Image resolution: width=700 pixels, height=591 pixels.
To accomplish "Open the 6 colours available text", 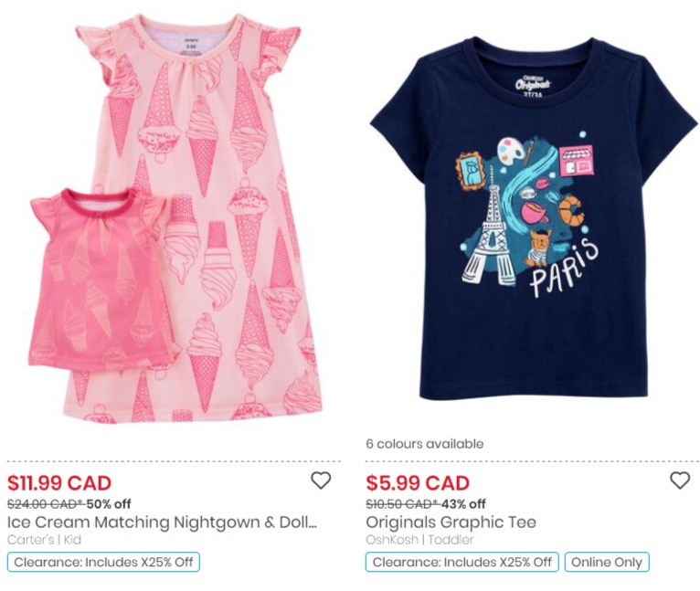I will pyautogui.click(x=425, y=444).
